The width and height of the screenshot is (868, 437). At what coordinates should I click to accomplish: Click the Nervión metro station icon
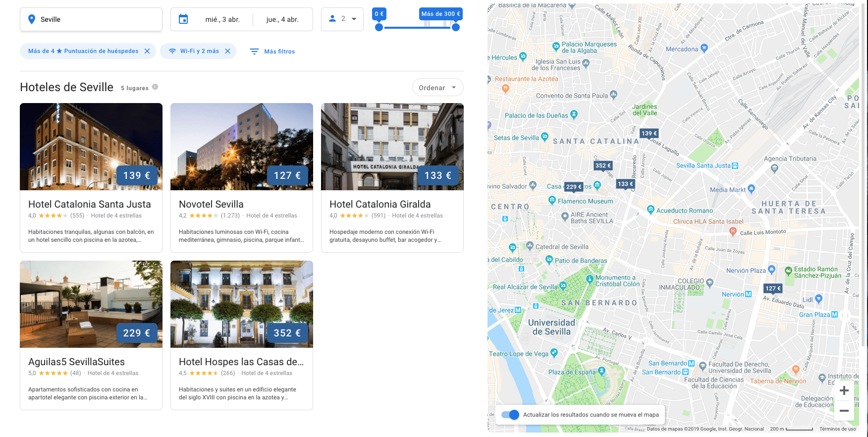749,294
